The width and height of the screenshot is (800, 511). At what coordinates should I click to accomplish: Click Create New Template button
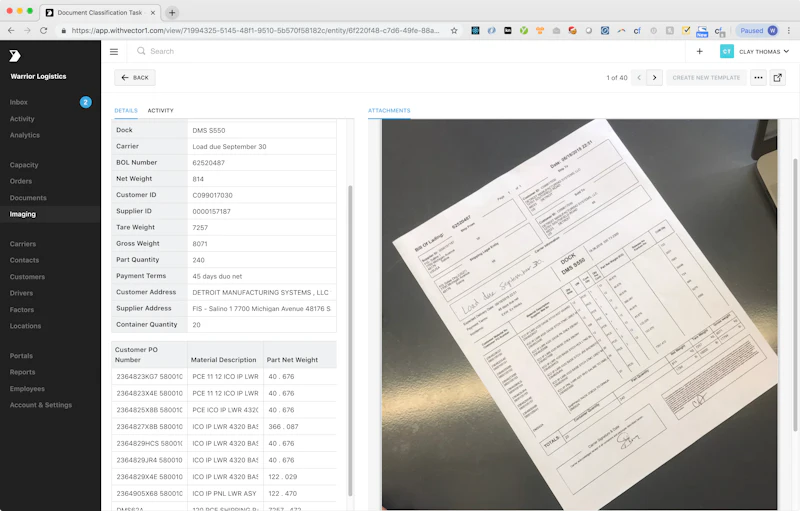tap(706, 78)
